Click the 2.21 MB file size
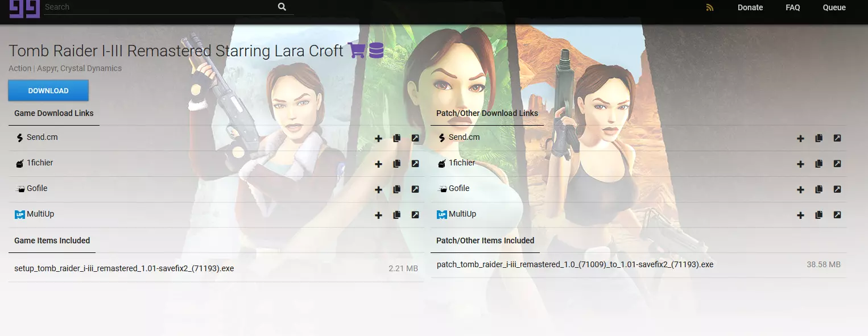Viewport: 868px width, 336px height. 403,268
